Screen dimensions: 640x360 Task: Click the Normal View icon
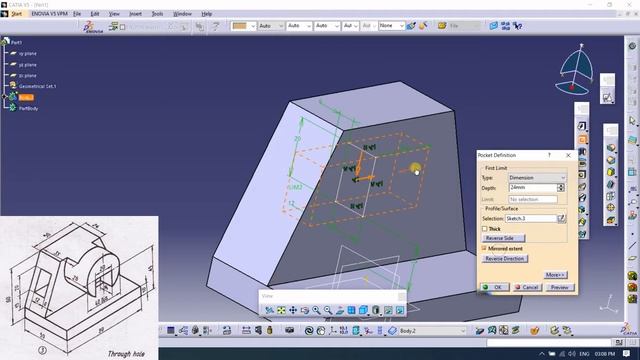pos(340,311)
